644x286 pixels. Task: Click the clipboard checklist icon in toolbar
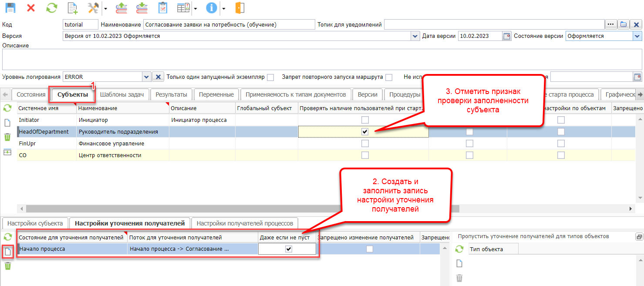162,8
